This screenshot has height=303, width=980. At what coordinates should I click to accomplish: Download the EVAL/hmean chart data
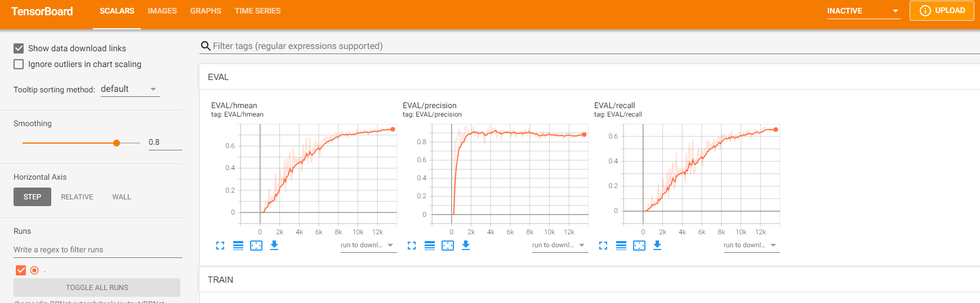[274, 246]
